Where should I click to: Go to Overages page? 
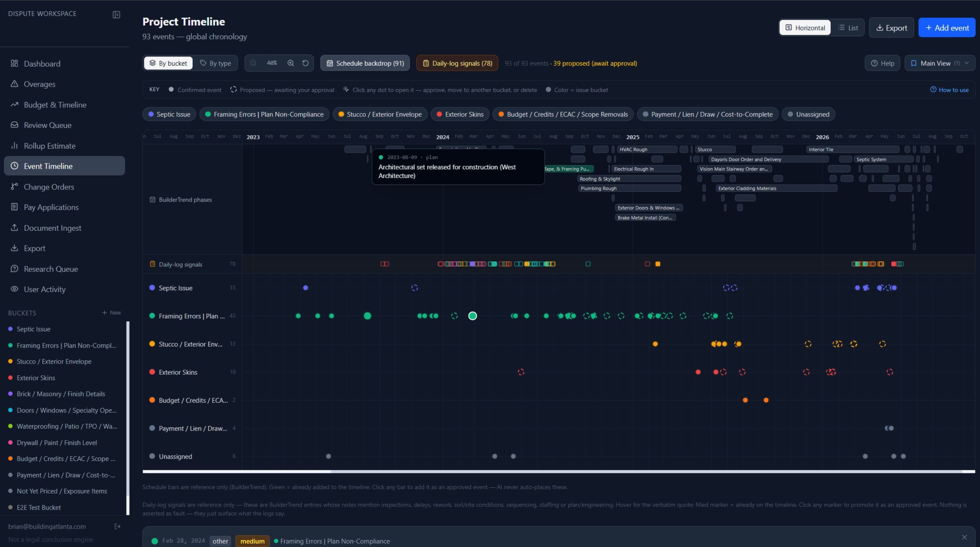[x=64, y=84]
